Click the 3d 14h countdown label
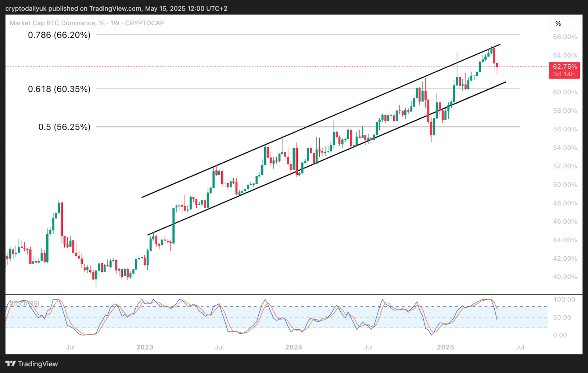The image size is (588, 373). click(x=564, y=74)
